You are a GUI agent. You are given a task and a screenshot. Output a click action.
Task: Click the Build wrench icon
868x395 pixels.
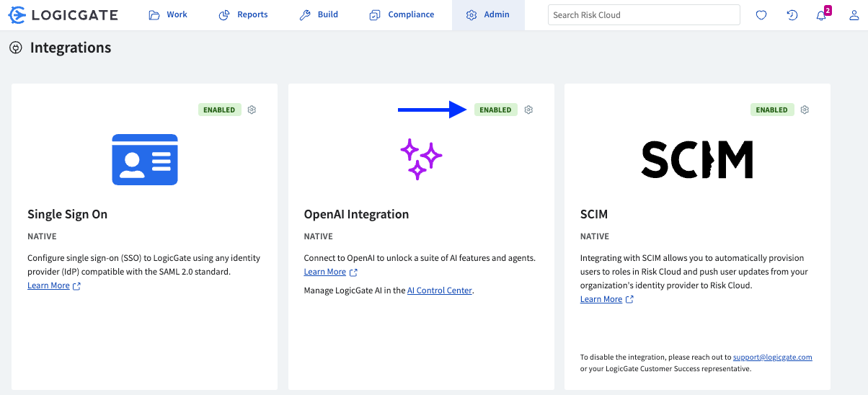(x=305, y=15)
